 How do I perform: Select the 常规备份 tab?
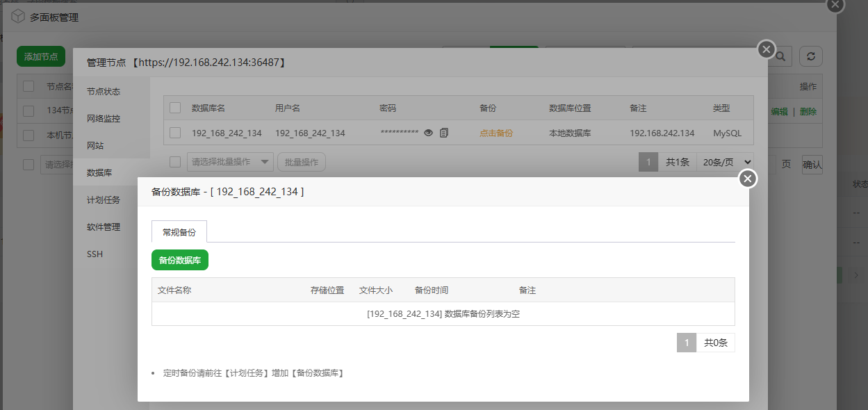pos(179,232)
